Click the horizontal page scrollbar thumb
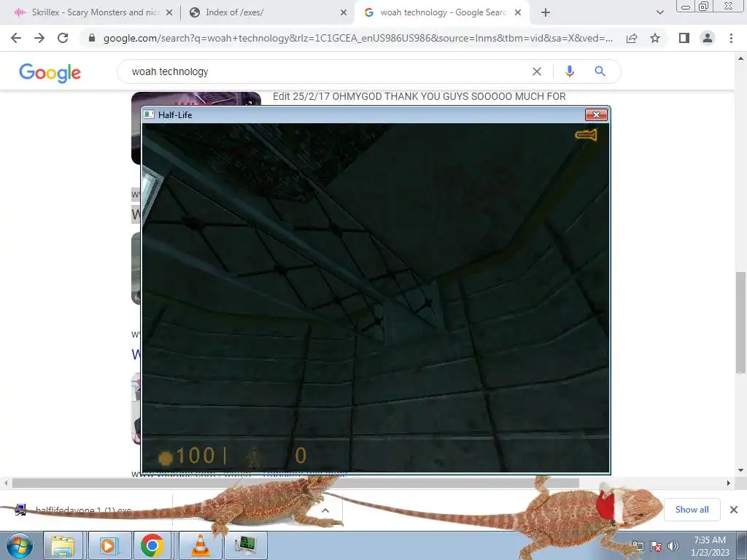Viewport: 747px width, 560px height. coord(295,483)
